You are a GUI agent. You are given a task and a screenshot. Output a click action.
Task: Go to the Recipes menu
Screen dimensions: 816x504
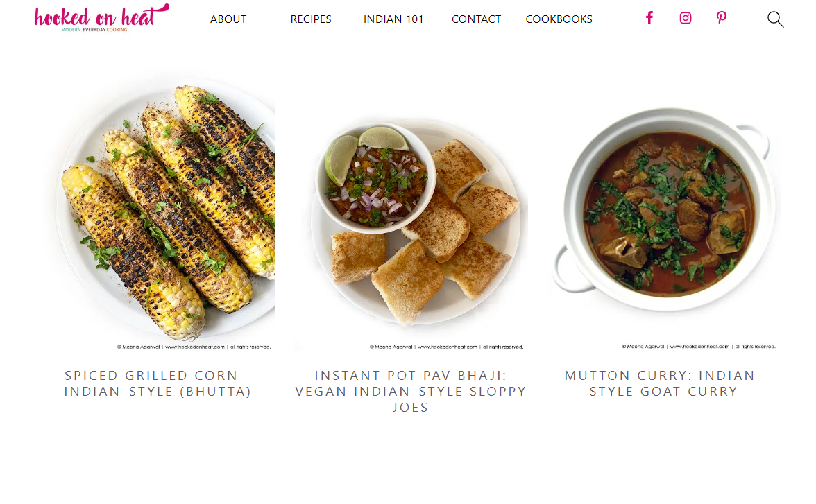311,19
